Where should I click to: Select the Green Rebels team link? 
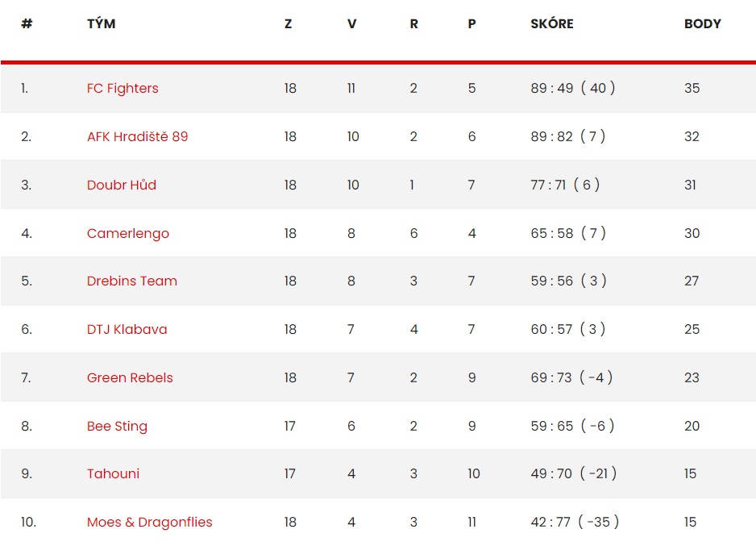point(130,377)
